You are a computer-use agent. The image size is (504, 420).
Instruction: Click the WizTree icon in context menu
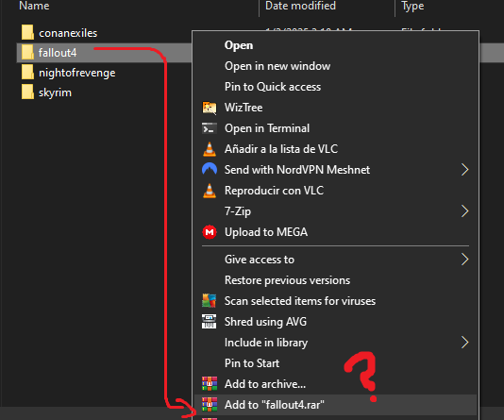point(210,108)
